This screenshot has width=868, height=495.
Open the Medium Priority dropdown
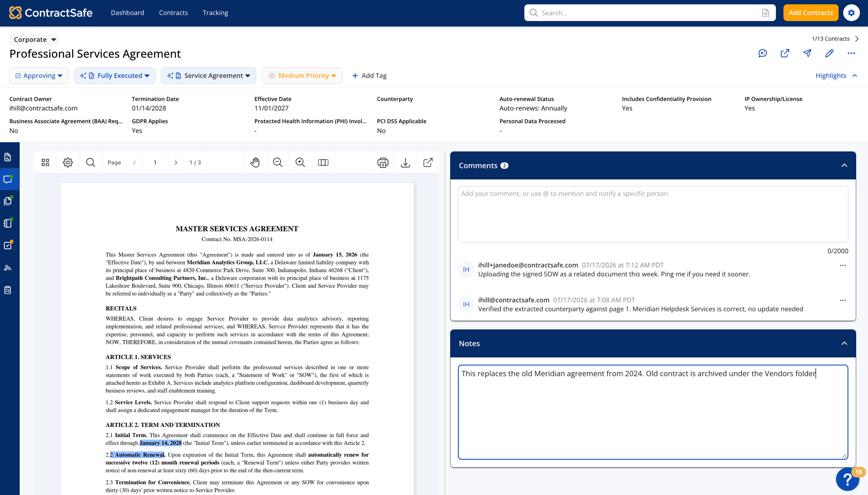click(302, 75)
